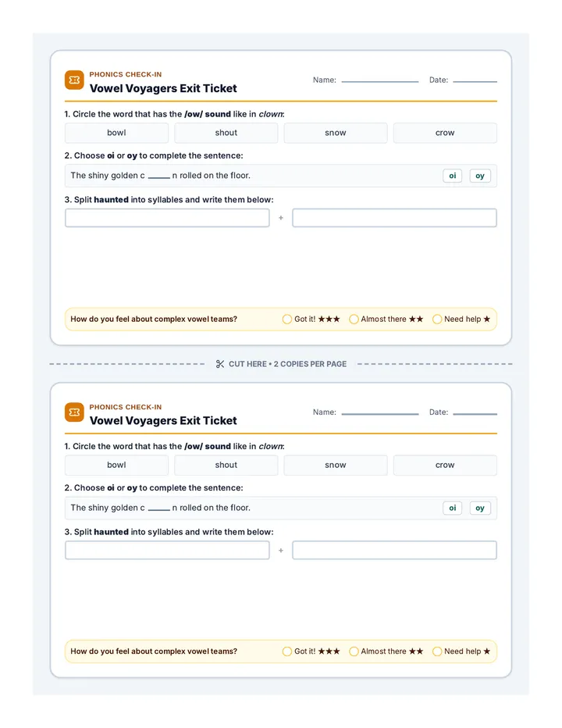Click the first syllable box on the top ticket
Viewport: 562px width, 728px height.
pos(167,218)
